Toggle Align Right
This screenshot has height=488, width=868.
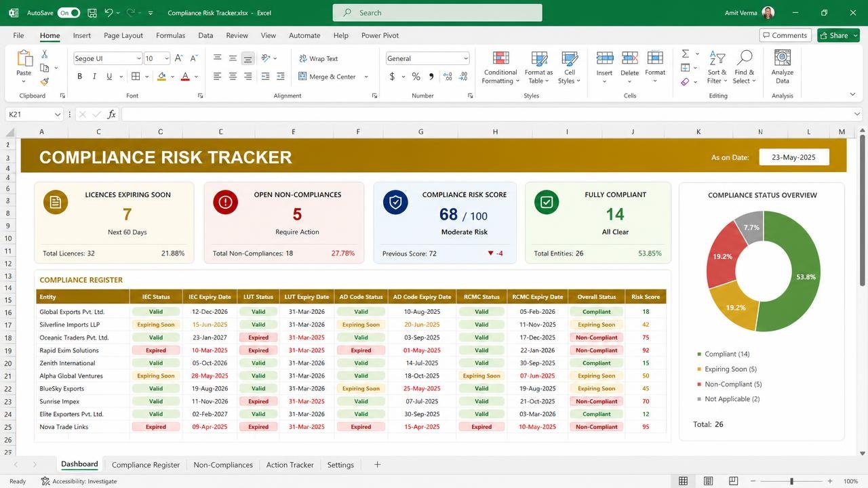click(248, 77)
